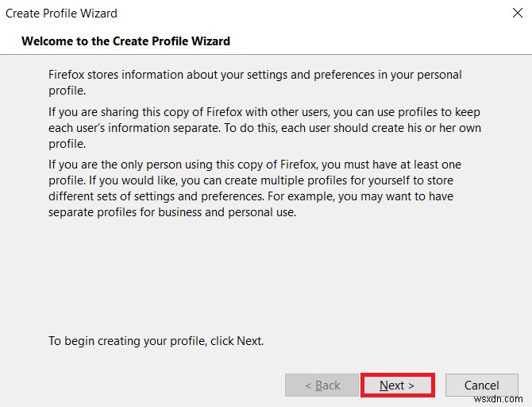Click the Next button to continue

pos(397,386)
